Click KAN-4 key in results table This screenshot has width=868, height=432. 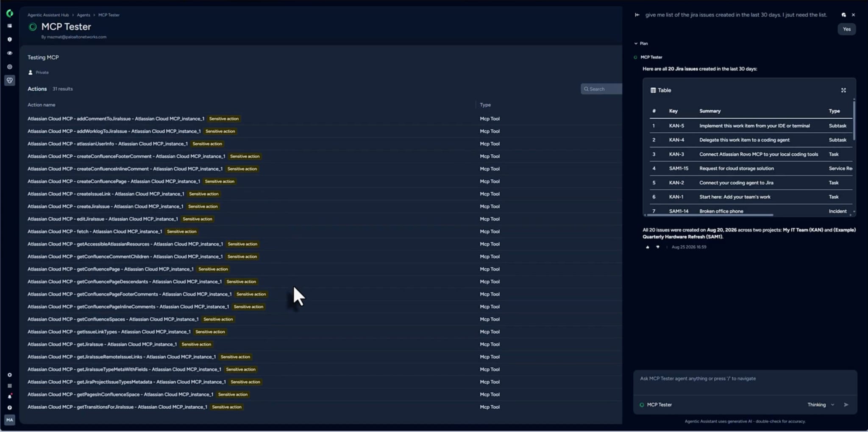[x=676, y=140]
